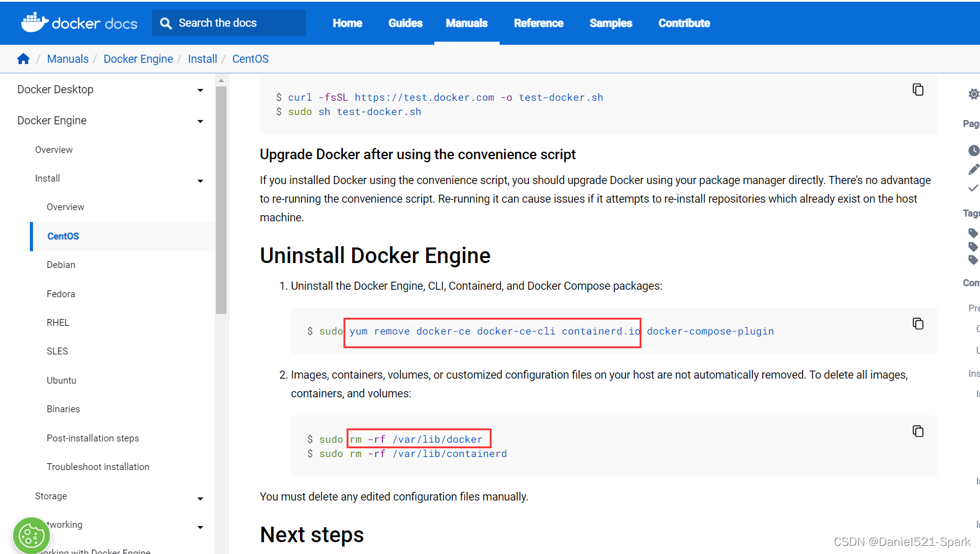Click the checkmark icon in page options
The image size is (980, 554).
coord(974,188)
